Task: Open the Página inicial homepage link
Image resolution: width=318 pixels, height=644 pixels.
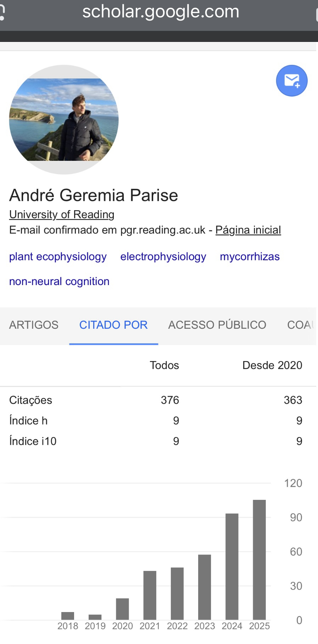Action: pyautogui.click(x=248, y=230)
